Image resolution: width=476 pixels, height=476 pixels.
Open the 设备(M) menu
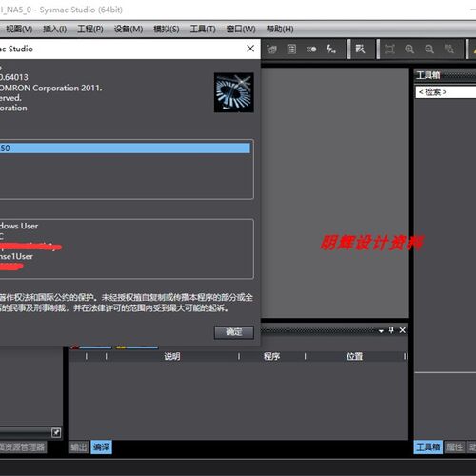[x=129, y=30]
